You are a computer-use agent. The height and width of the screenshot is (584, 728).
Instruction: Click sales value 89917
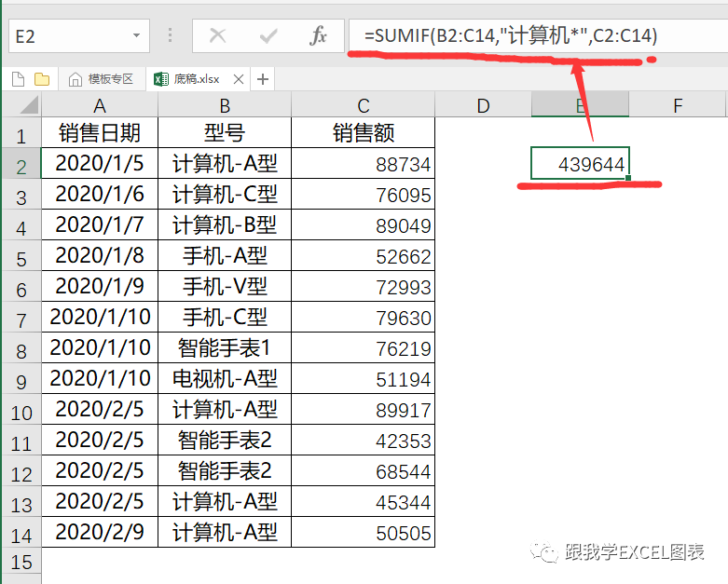coord(364,409)
